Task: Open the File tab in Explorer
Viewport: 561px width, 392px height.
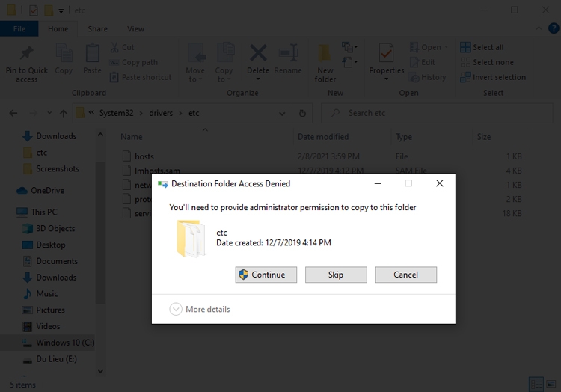Action: tap(19, 29)
